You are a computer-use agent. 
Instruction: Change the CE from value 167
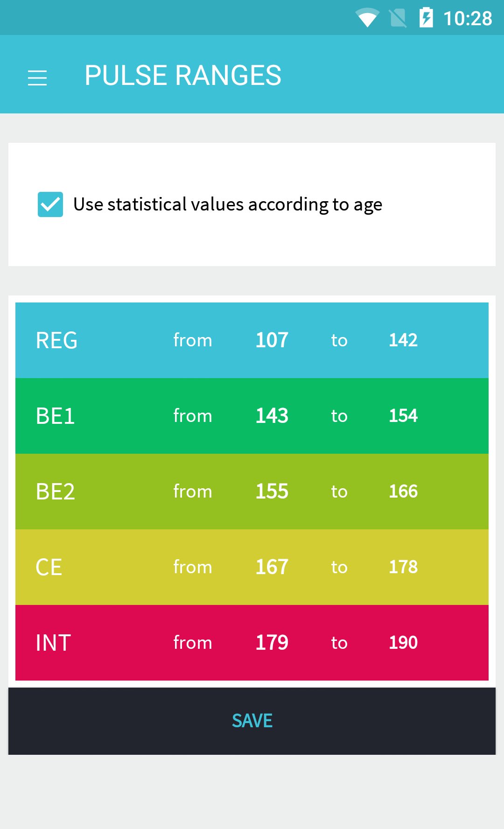(x=272, y=567)
